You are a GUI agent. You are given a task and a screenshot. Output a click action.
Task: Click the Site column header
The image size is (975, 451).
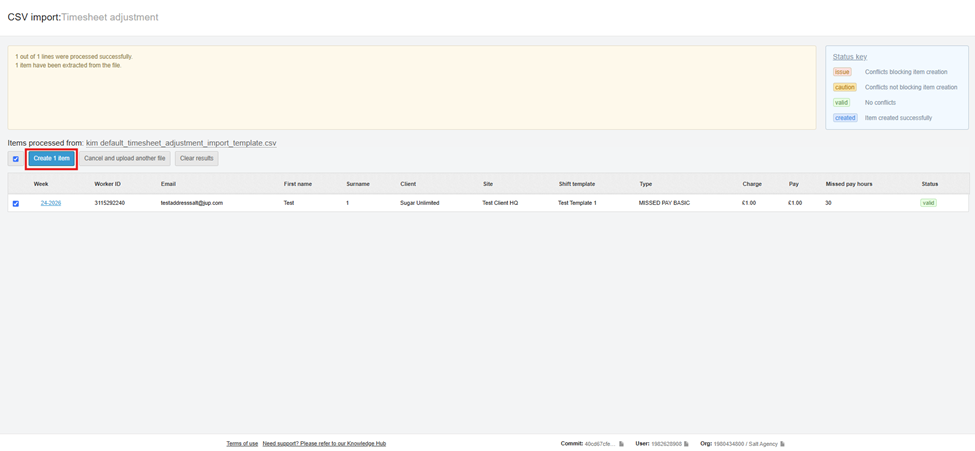[488, 184]
